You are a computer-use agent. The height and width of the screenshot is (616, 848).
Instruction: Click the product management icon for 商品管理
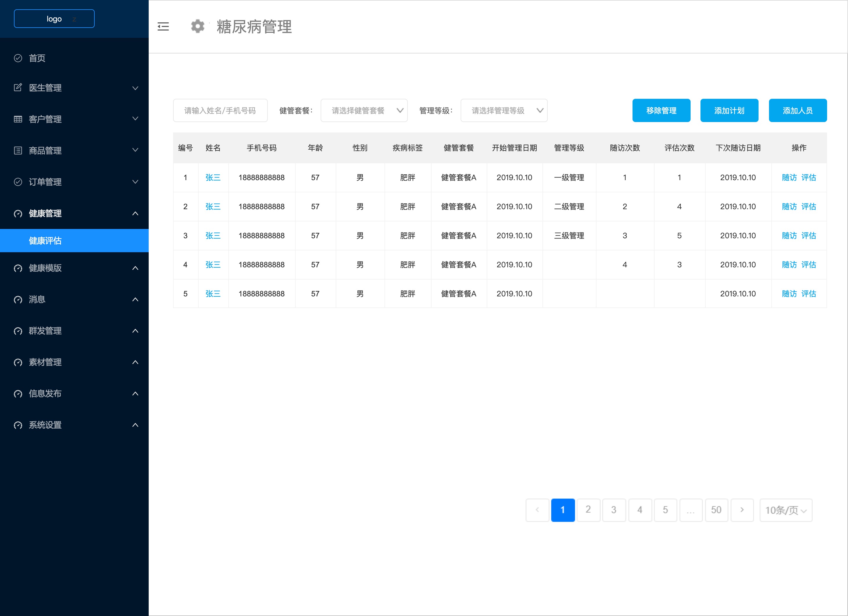point(18,150)
